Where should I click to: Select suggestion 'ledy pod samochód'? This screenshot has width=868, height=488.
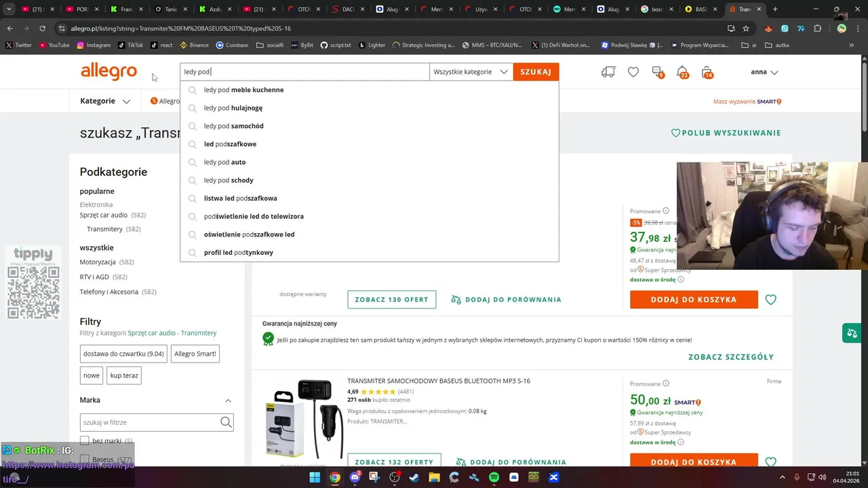click(369, 126)
